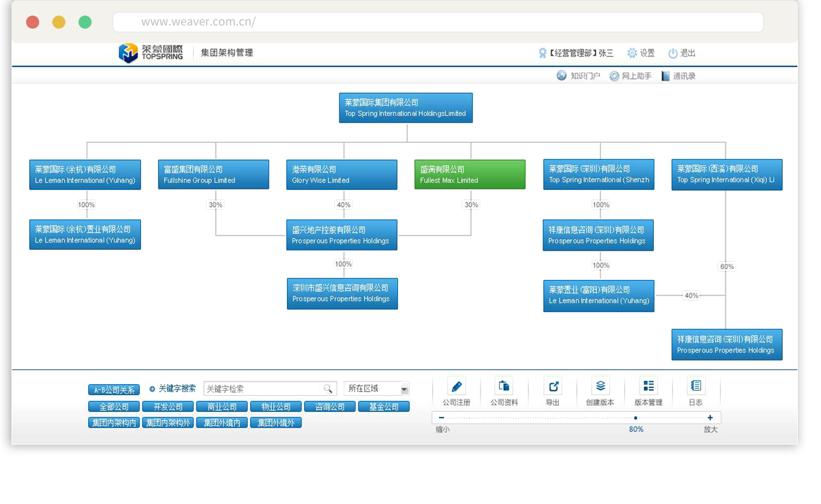Expand the Fullest Max Limited node
Image resolution: width=821 pixels, height=504 pixels.
click(x=470, y=175)
